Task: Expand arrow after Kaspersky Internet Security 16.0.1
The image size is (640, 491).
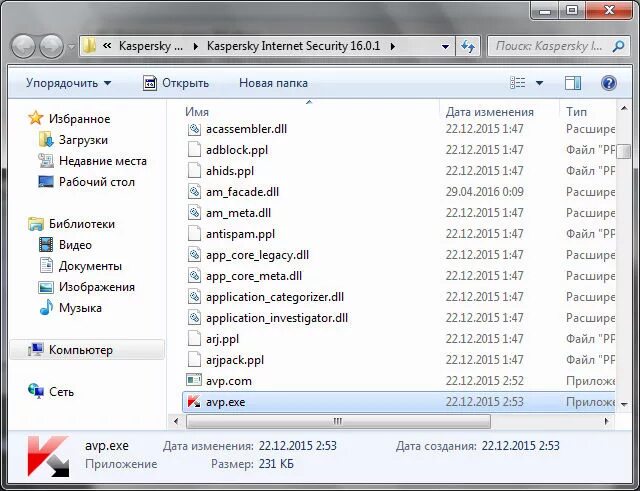Action: [392, 46]
